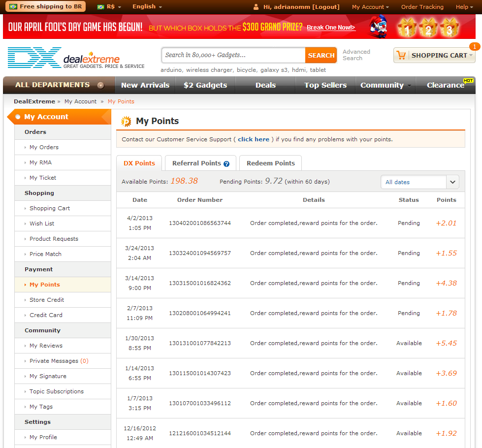This screenshot has width=482, height=448.
Task: Click the Brazil flag beside Free shipping
Action: click(x=13, y=6)
